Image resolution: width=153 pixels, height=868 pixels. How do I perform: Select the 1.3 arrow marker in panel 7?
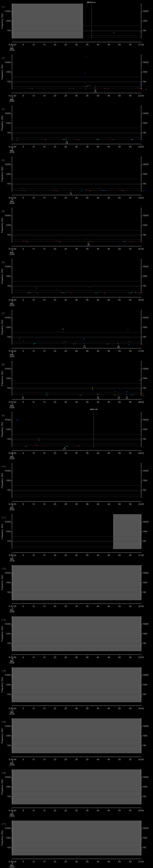84,346
